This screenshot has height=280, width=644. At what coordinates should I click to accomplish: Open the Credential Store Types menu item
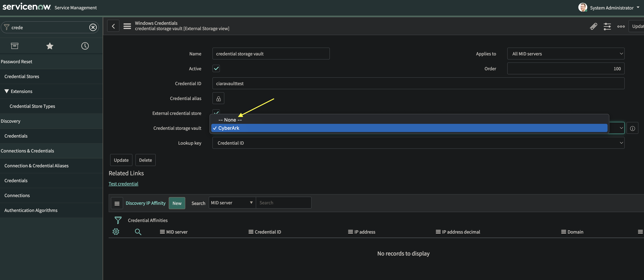32,106
